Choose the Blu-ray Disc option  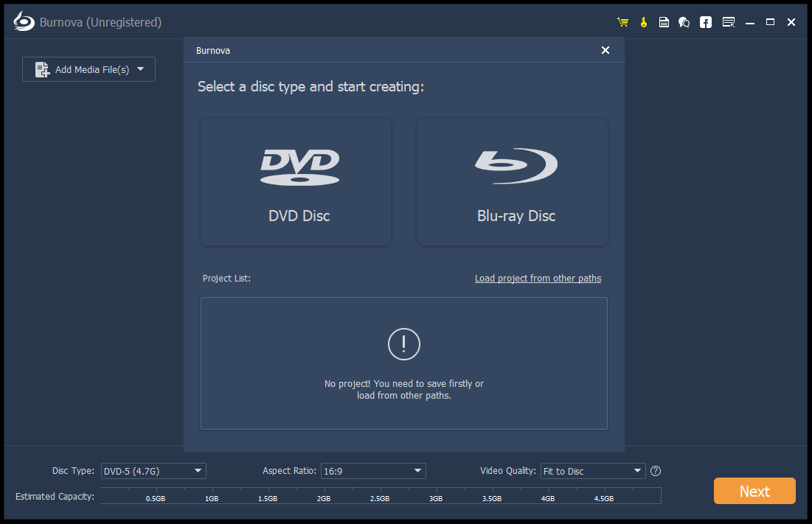pyautogui.click(x=512, y=182)
